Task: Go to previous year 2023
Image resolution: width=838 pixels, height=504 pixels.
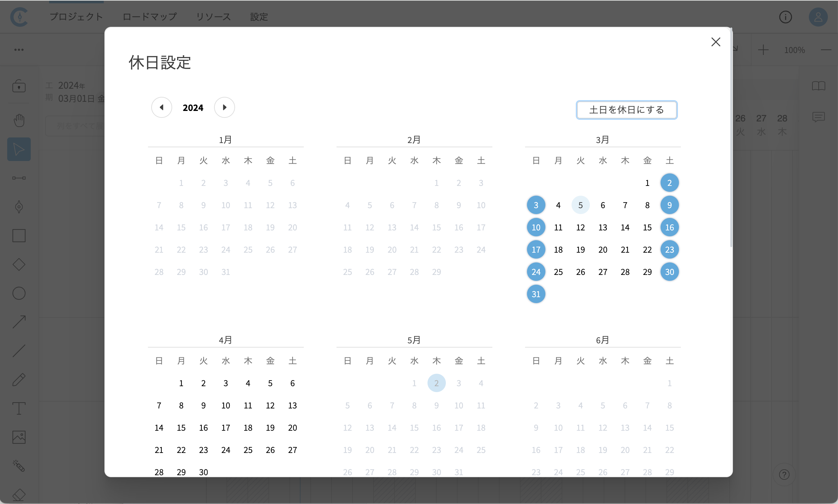Action: [162, 108]
